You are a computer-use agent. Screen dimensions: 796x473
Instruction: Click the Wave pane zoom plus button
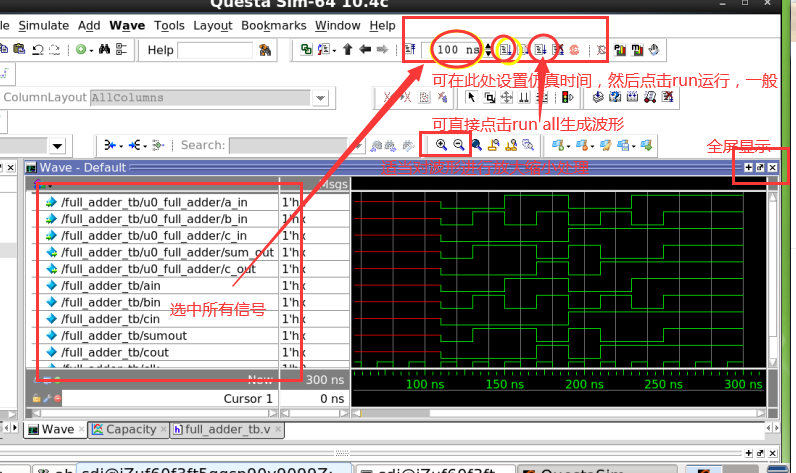click(748, 167)
